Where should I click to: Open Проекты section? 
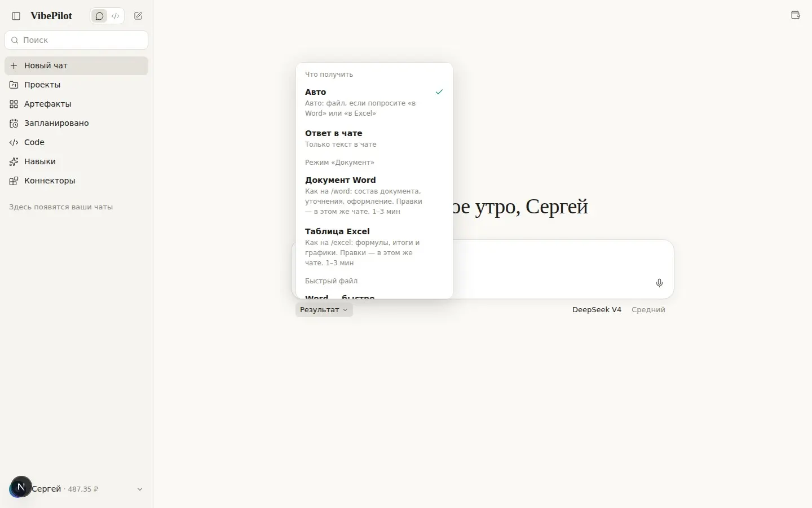[x=76, y=85]
